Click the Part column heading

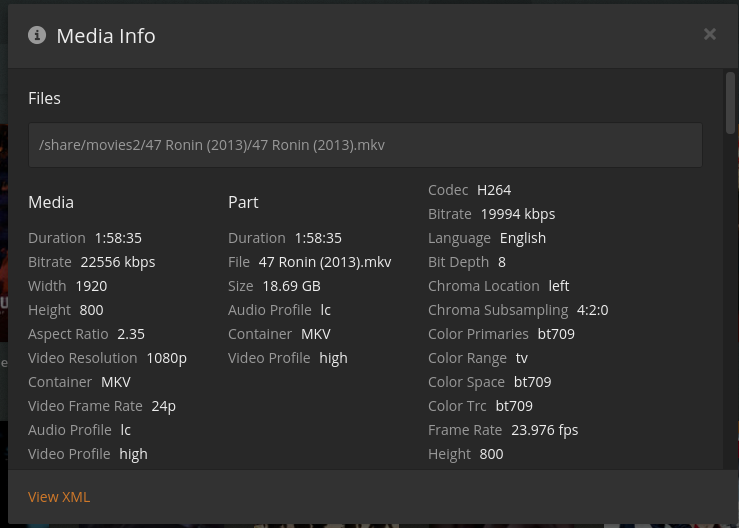tap(243, 202)
